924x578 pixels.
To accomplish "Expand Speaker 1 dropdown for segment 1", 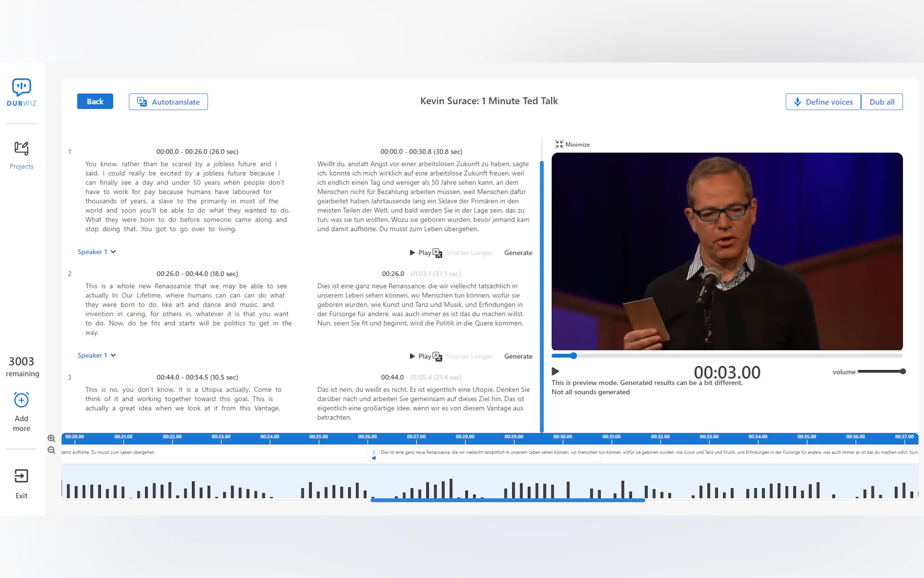I will pyautogui.click(x=97, y=252).
